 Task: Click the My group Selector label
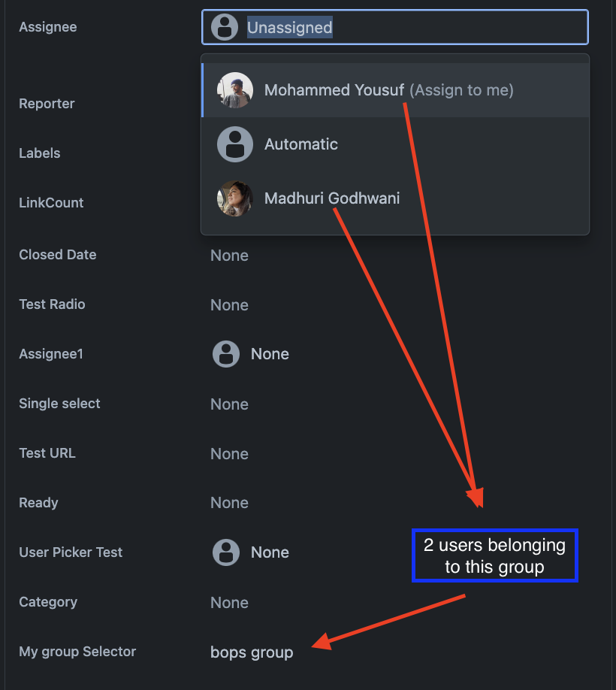pos(77,652)
